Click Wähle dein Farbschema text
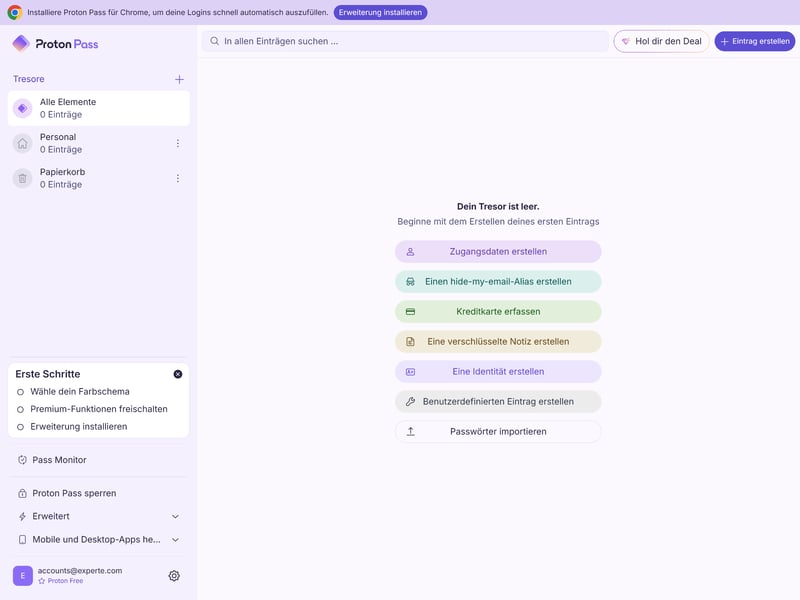 pyautogui.click(x=80, y=392)
